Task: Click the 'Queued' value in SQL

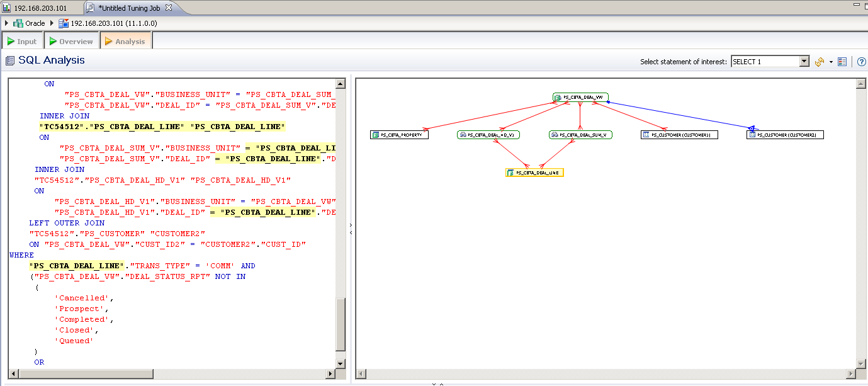Action: point(74,341)
